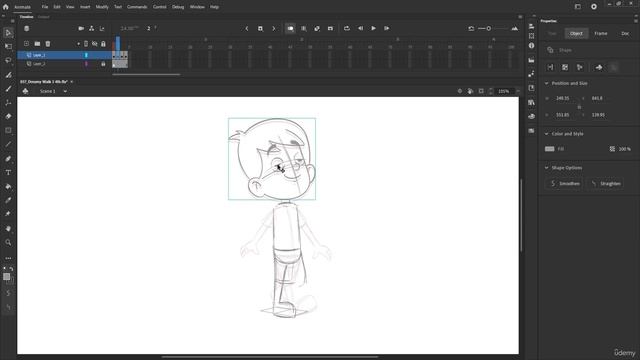This screenshot has height=360, width=640.
Task: Collapse the Shape Options section
Action: pyautogui.click(x=547, y=168)
